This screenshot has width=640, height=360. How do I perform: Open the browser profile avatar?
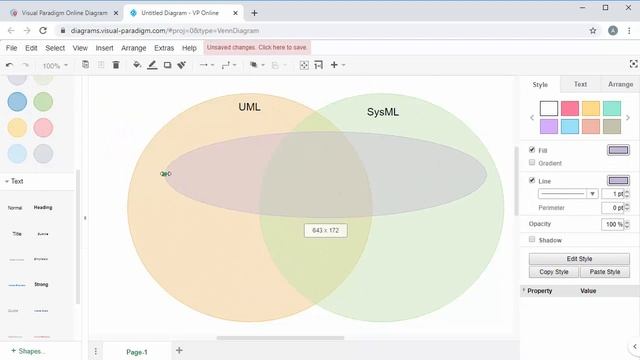613,31
